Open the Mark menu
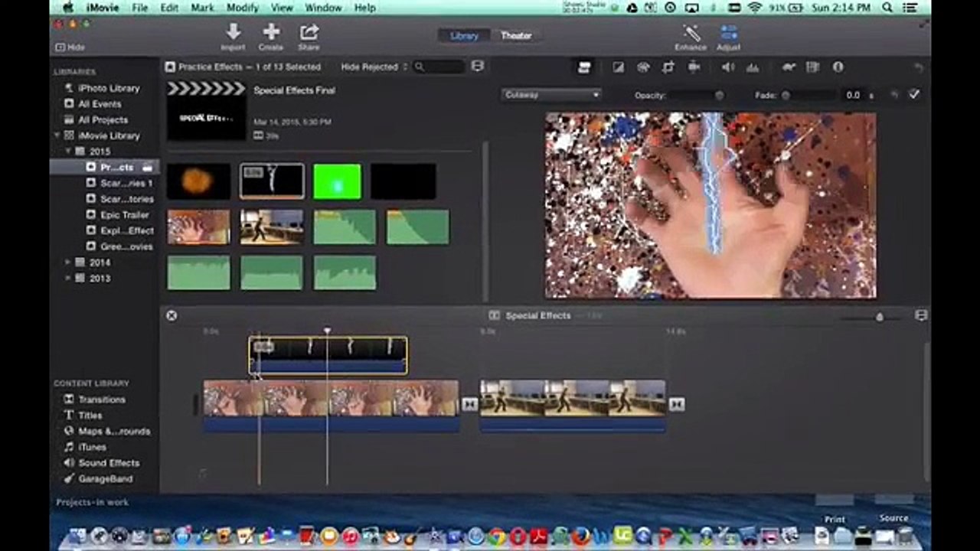980x551 pixels. [202, 8]
